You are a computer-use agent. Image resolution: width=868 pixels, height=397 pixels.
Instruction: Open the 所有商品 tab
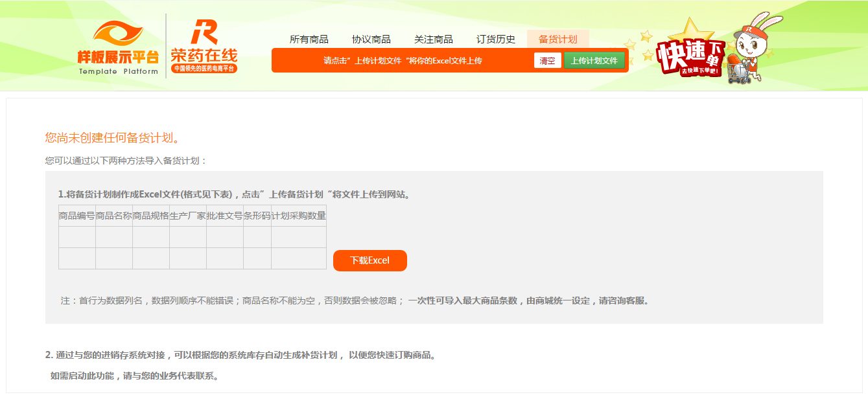coord(309,39)
